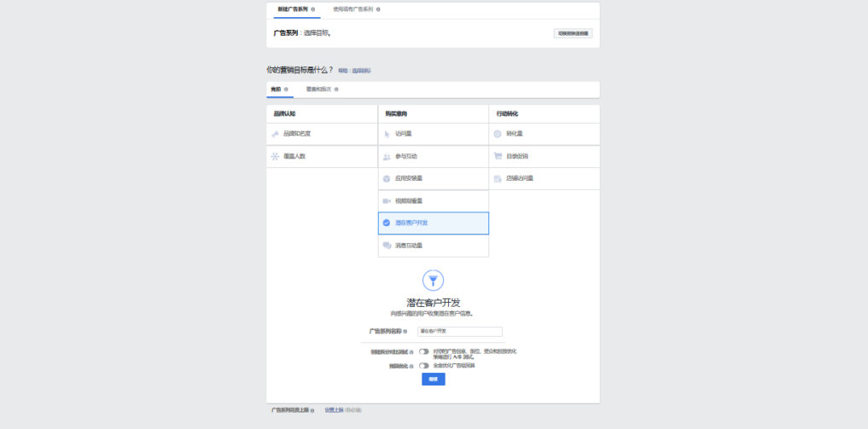
Task: Pick the 消息互动量 chat bubbles icon
Action: coord(387,246)
